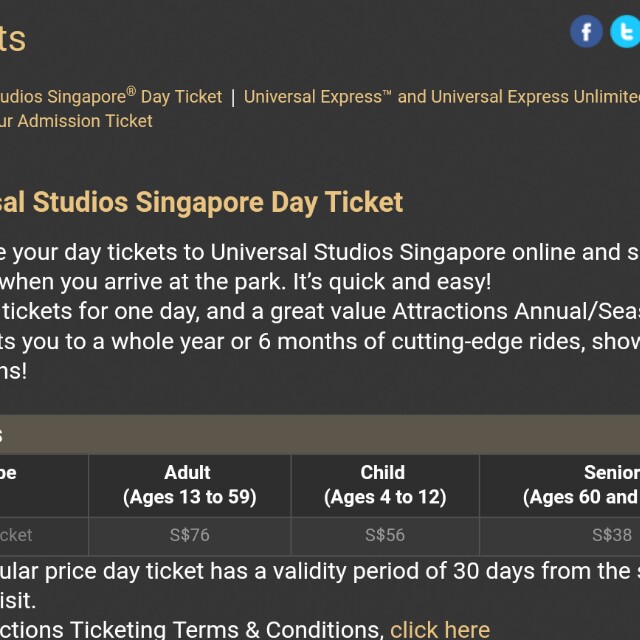Click the page title at top left
Screen dimensions: 640x640
point(13,39)
